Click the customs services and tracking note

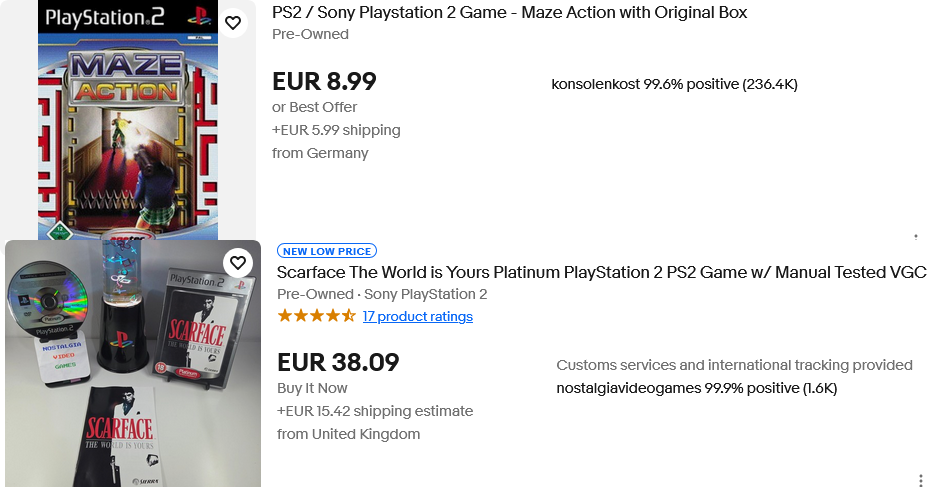[734, 365]
